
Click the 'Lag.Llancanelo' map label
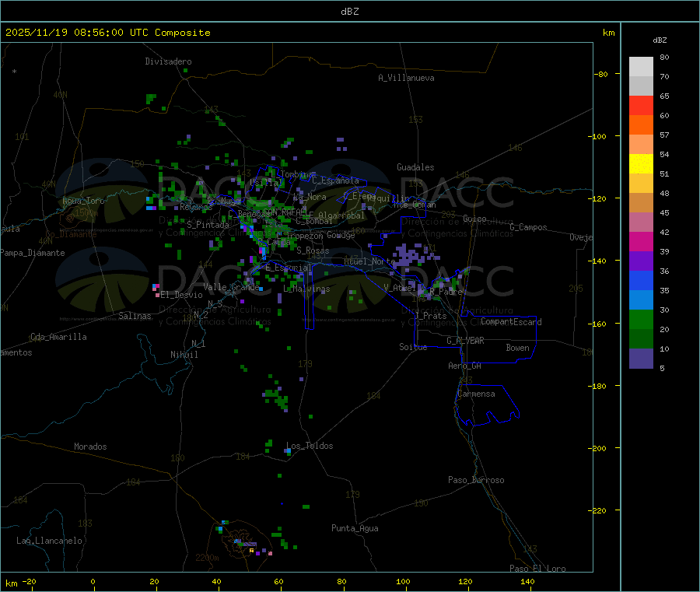49,541
